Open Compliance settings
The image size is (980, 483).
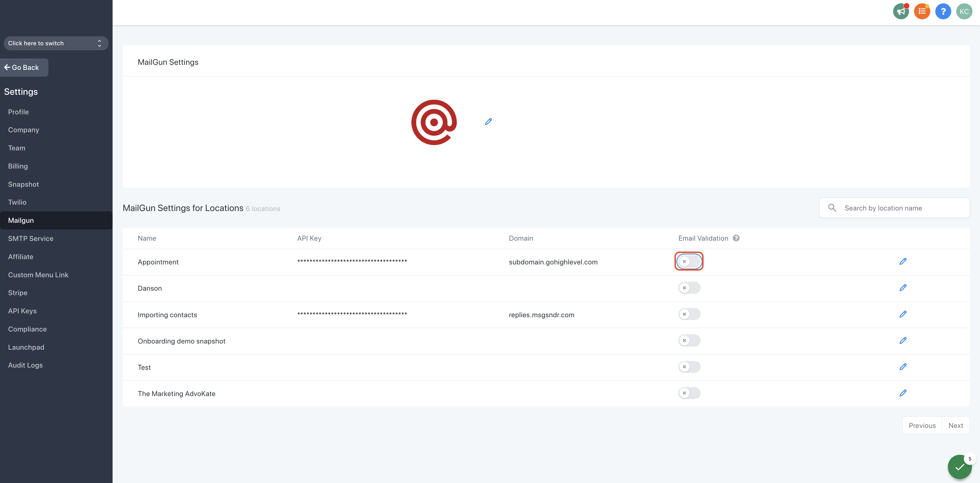(x=27, y=329)
